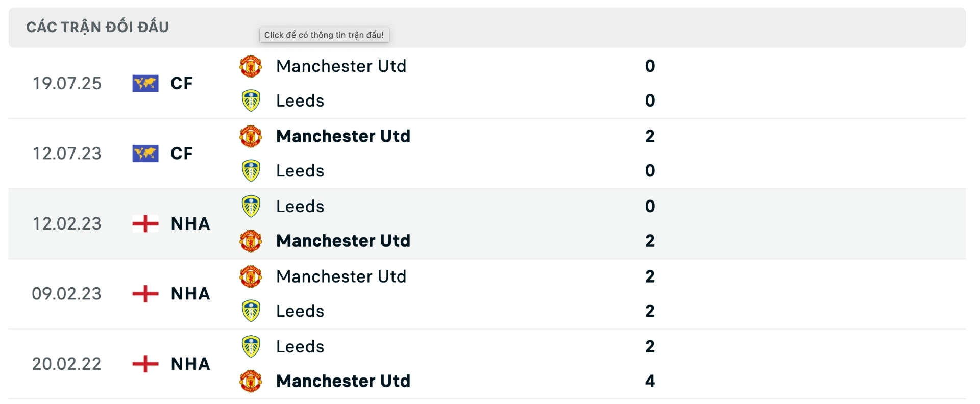Select the England flag next to 20.02.22
The image size is (980, 404).
click(x=145, y=364)
